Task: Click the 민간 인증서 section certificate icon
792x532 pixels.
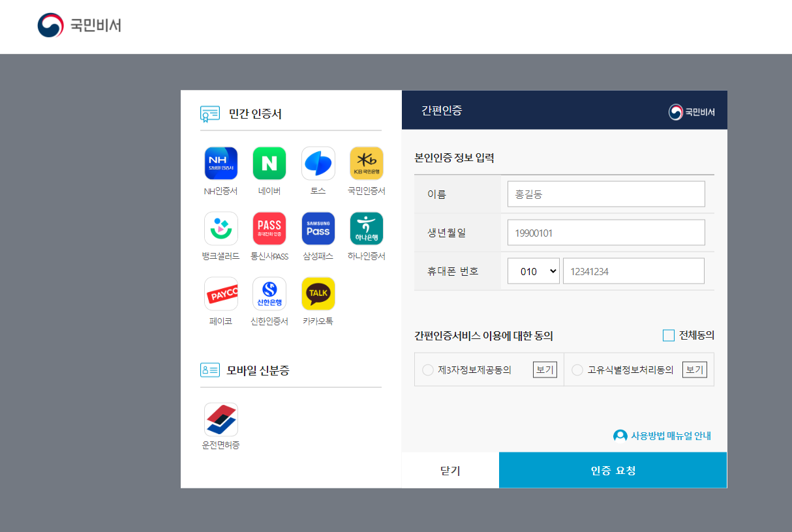Action: coord(209,114)
